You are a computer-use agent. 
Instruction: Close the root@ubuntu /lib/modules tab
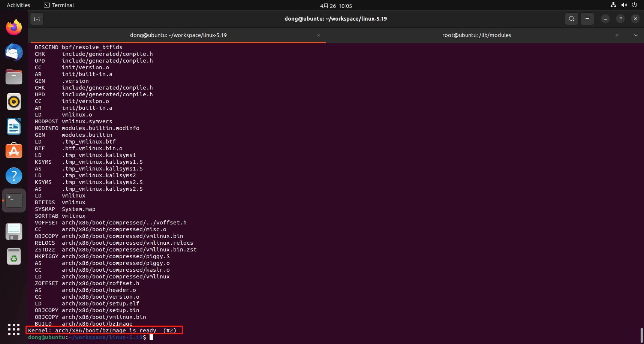point(617,35)
